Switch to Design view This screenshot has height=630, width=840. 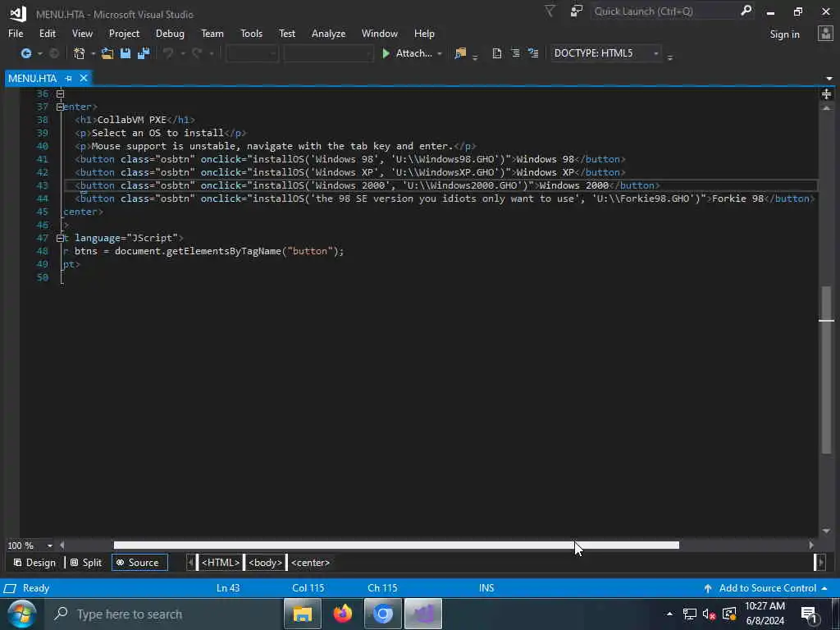(34, 563)
